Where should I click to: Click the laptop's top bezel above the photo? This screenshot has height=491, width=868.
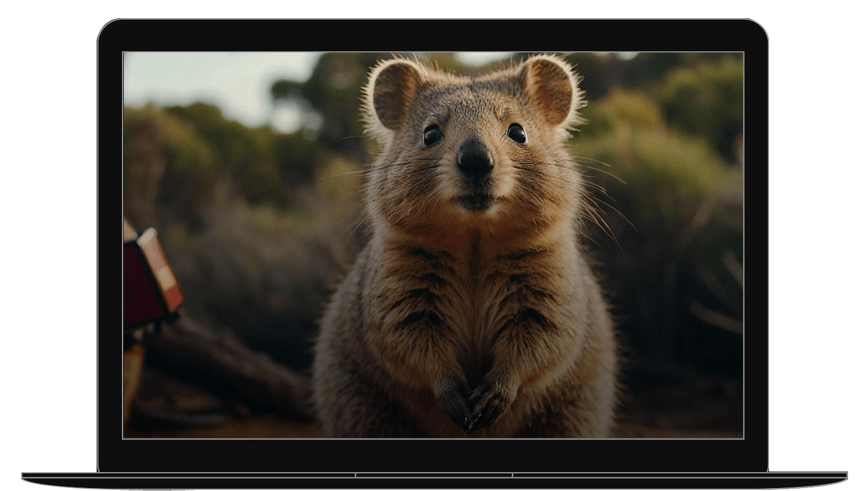click(433, 37)
